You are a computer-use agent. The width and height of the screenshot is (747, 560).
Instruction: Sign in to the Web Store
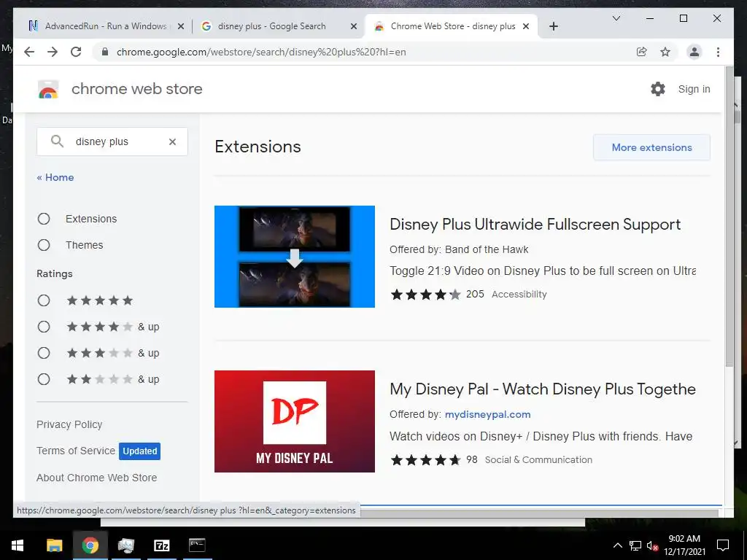tap(694, 89)
